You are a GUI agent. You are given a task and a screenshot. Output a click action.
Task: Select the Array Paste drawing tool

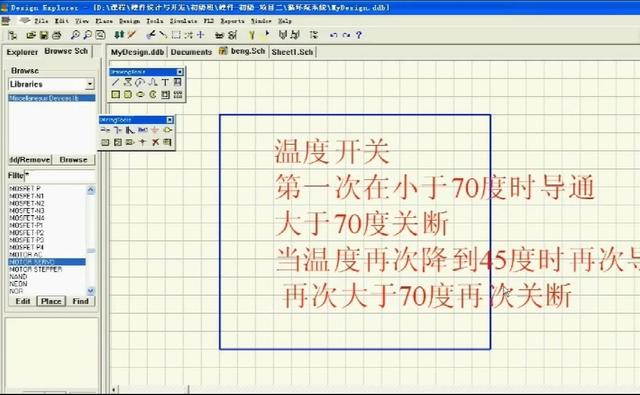click(x=178, y=95)
